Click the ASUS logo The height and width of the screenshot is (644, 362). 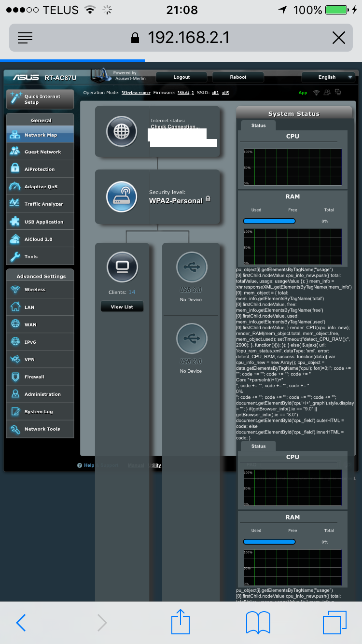click(x=26, y=77)
